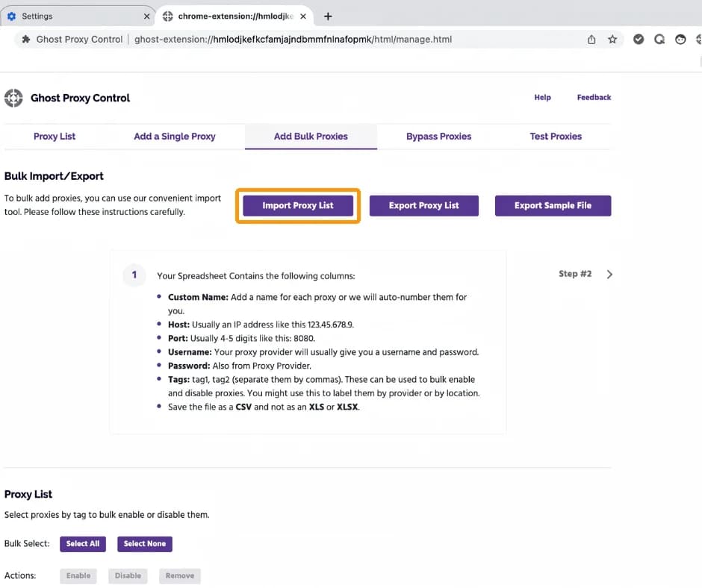Click the circled checkmark extension icon
Viewport: 702px width, 588px height.
click(x=639, y=39)
